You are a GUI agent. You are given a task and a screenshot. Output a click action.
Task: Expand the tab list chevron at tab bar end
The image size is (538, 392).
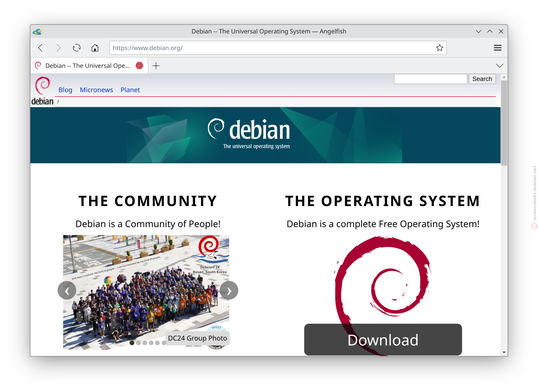500,66
